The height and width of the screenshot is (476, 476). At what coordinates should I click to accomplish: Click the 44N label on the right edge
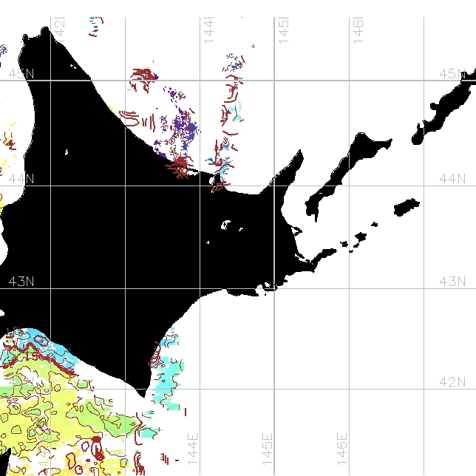(x=452, y=179)
